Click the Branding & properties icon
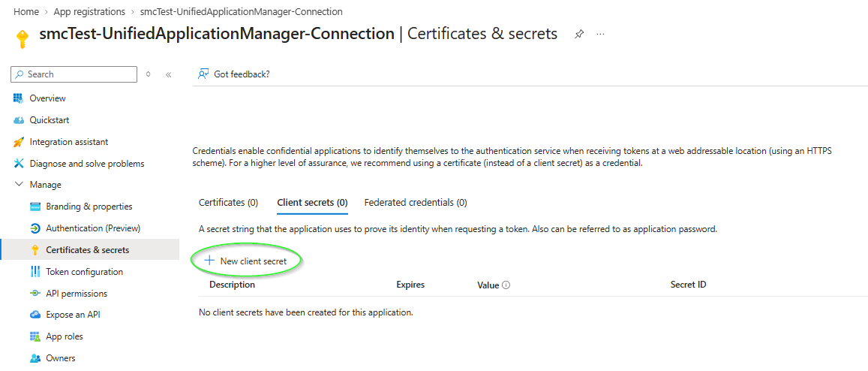 tap(35, 207)
